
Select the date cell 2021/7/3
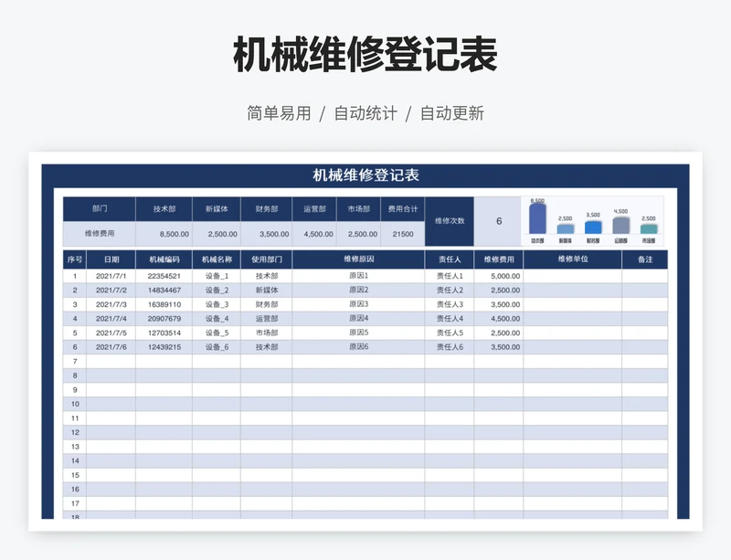[111, 304]
